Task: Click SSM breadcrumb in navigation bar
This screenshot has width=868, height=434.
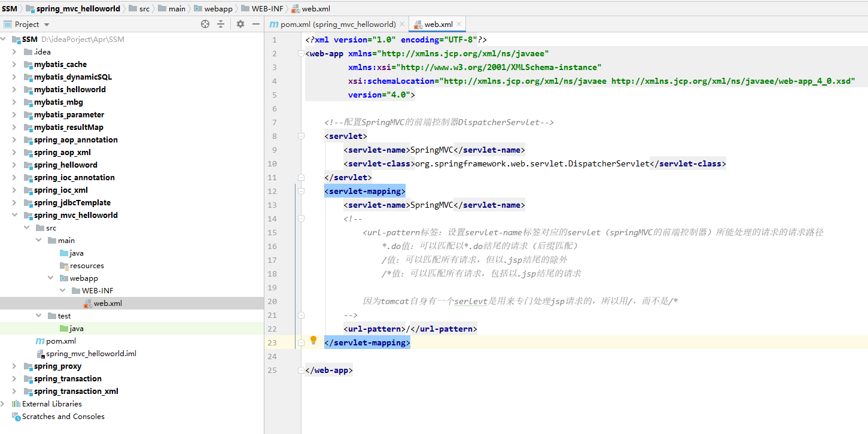Action: pos(9,8)
